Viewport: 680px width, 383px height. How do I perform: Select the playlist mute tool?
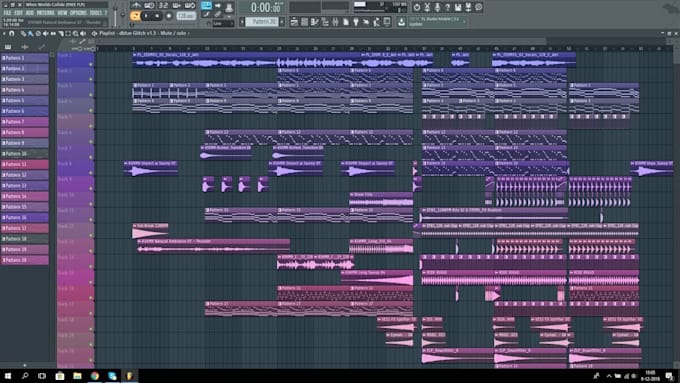(46, 33)
